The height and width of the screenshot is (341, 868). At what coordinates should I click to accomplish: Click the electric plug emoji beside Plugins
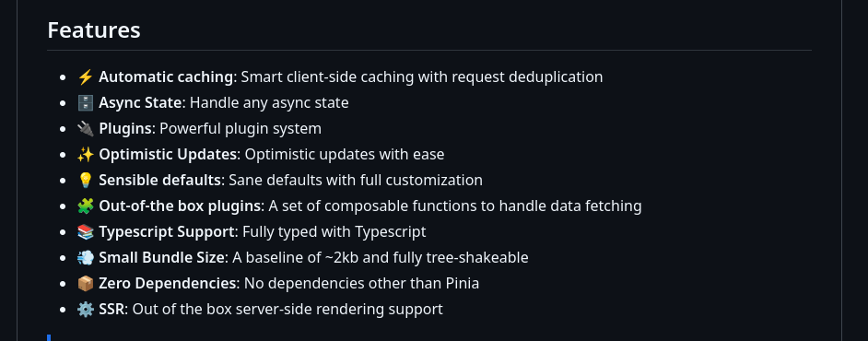(86, 129)
